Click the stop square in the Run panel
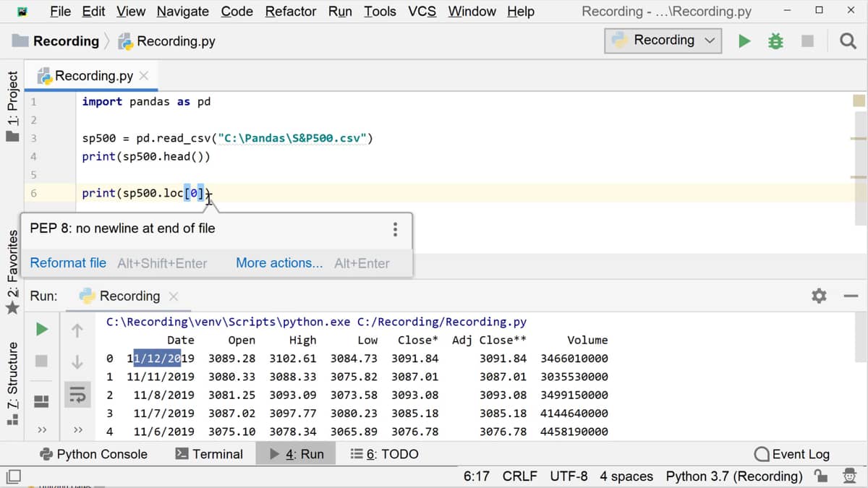This screenshot has width=868, height=488. point(42,360)
